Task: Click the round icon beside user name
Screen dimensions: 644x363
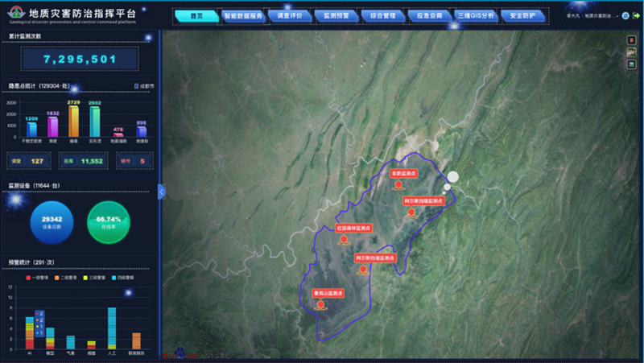Action: [625, 16]
